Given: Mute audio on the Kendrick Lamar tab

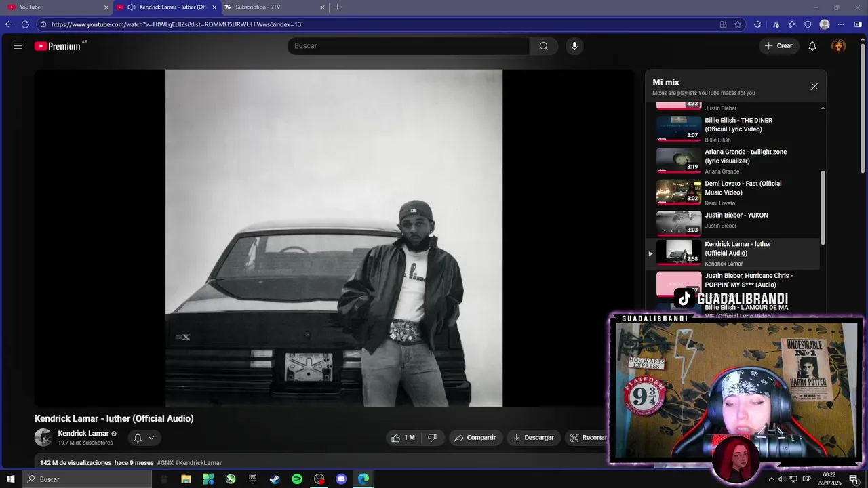Looking at the screenshot, I should [x=131, y=7].
